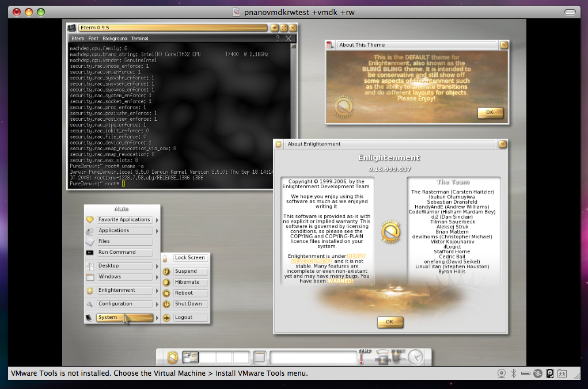
Task: Click the Favorite Applications heart icon
Action: (90, 220)
